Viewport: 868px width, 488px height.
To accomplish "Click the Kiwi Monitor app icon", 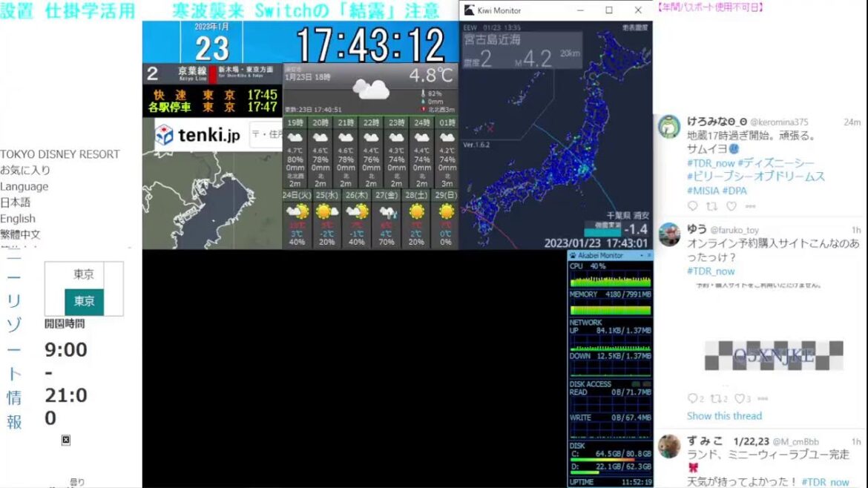I will (469, 10).
